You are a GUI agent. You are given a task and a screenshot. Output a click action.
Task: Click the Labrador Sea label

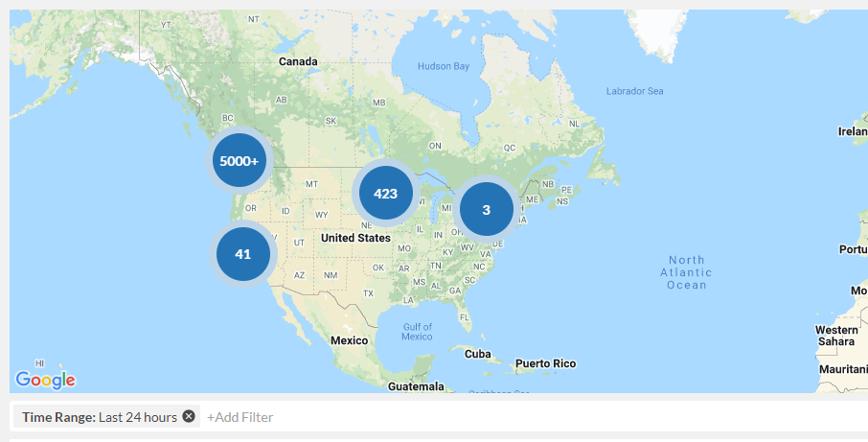pyautogui.click(x=634, y=91)
